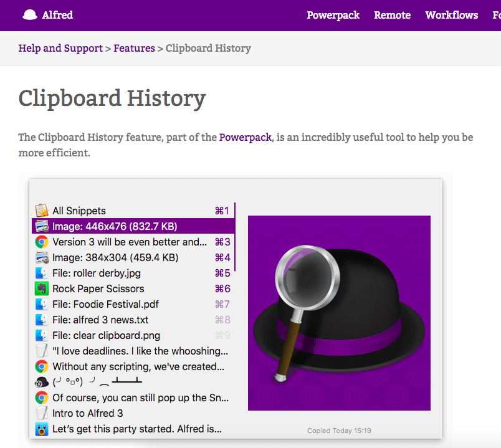Click the ⌘3 shortcut label
The width and height of the screenshot is (501, 448).
(222, 242)
